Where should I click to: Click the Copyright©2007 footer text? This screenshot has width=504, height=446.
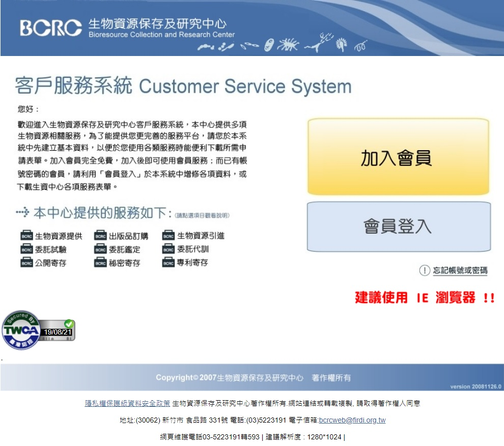(x=254, y=378)
